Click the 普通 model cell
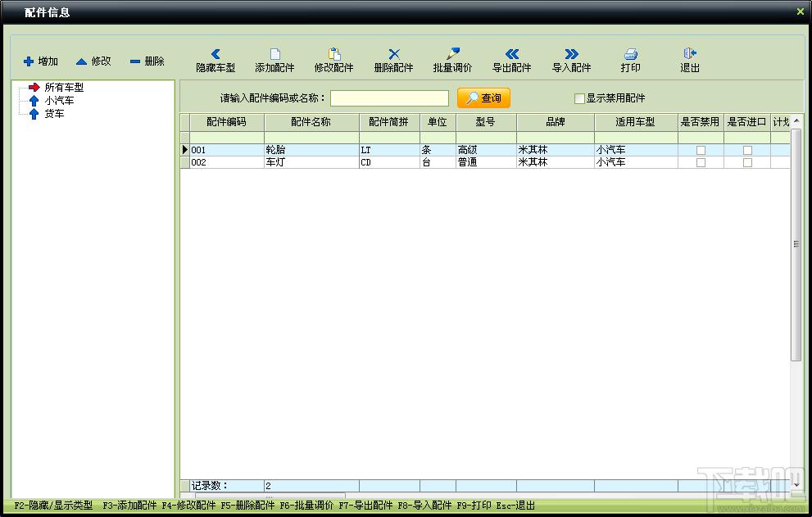 click(486, 163)
